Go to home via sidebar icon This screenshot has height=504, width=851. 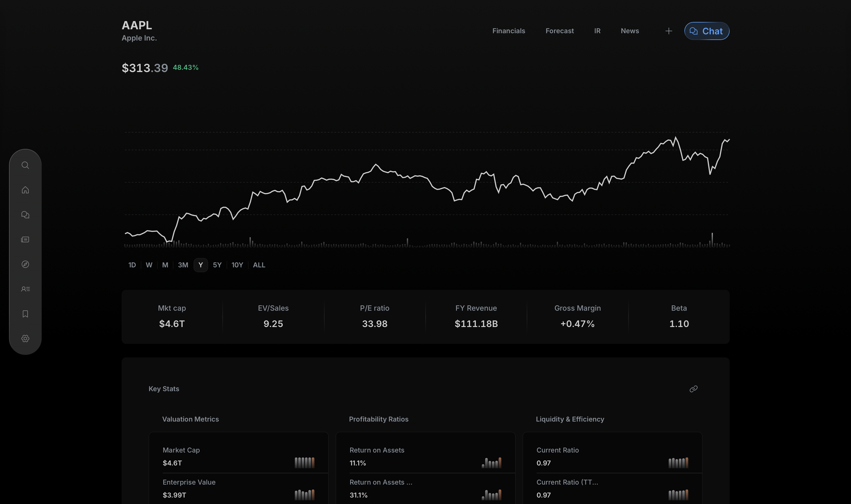click(x=25, y=190)
